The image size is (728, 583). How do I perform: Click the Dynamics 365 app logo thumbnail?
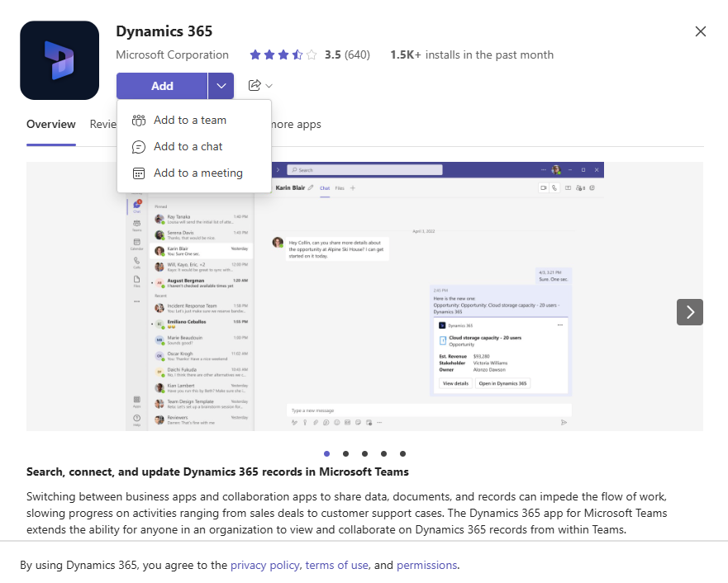point(59,59)
